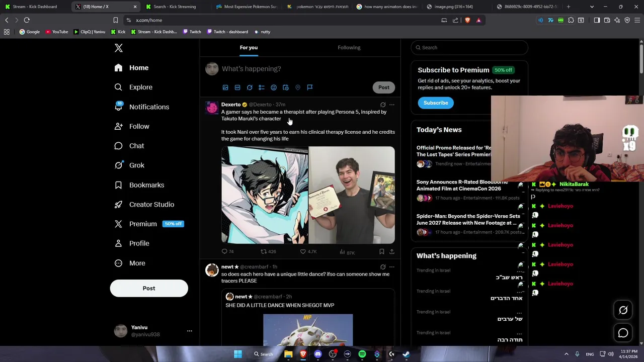Share the Dexerto post

pyautogui.click(x=392, y=251)
